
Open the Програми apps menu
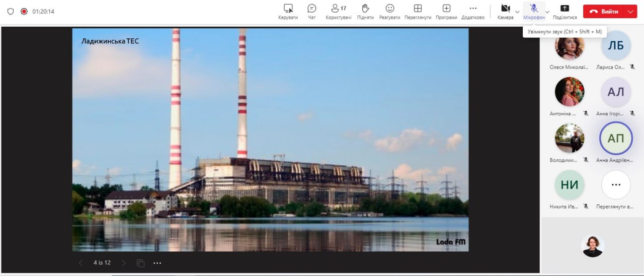click(446, 12)
